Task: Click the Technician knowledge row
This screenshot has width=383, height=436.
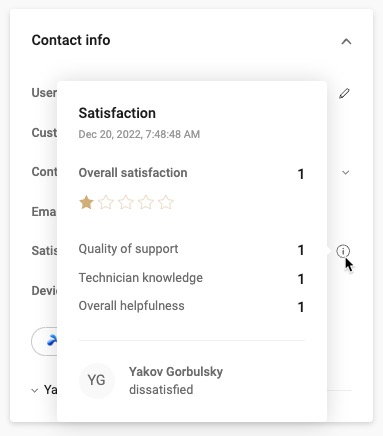Action: [x=191, y=278]
